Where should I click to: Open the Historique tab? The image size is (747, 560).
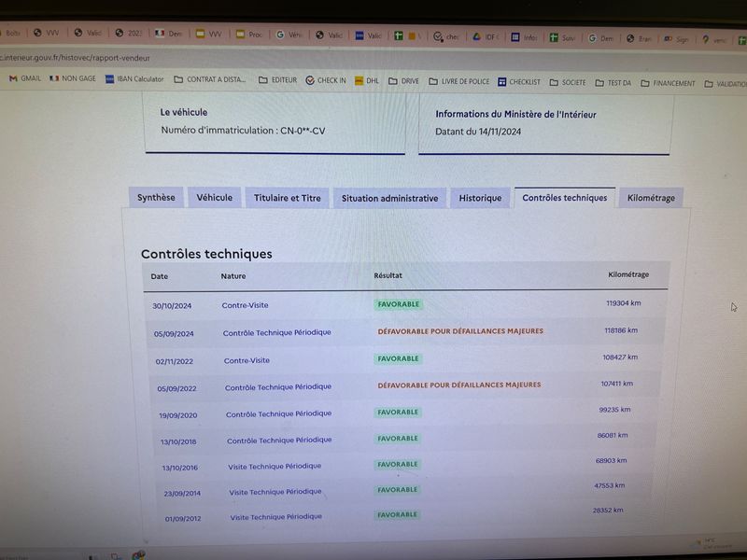click(480, 198)
